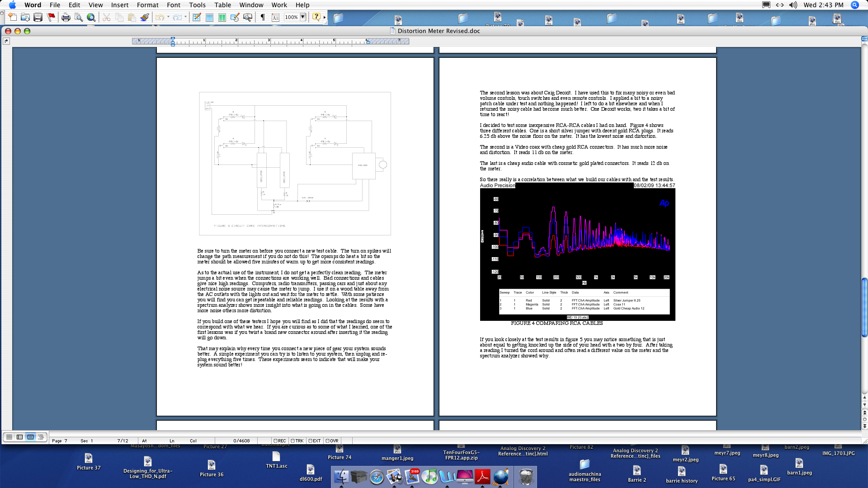Open Spotlight search in menu bar
The image size is (868, 488).
tap(854, 5)
